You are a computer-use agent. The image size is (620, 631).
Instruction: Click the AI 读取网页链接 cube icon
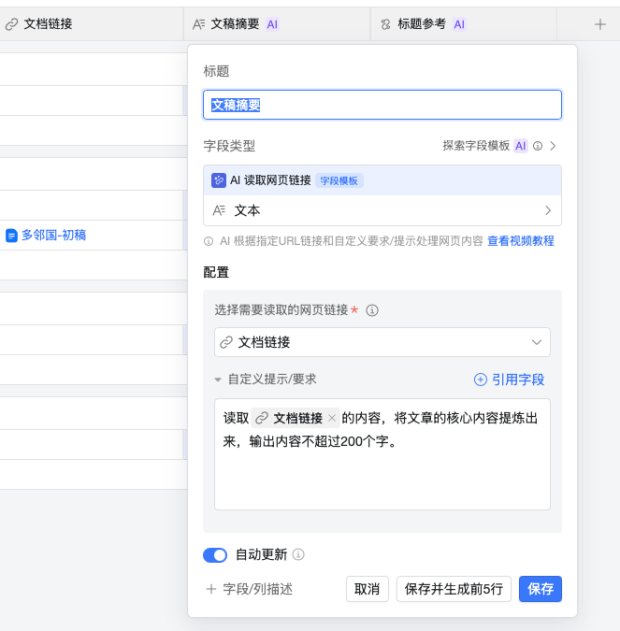[219, 181]
